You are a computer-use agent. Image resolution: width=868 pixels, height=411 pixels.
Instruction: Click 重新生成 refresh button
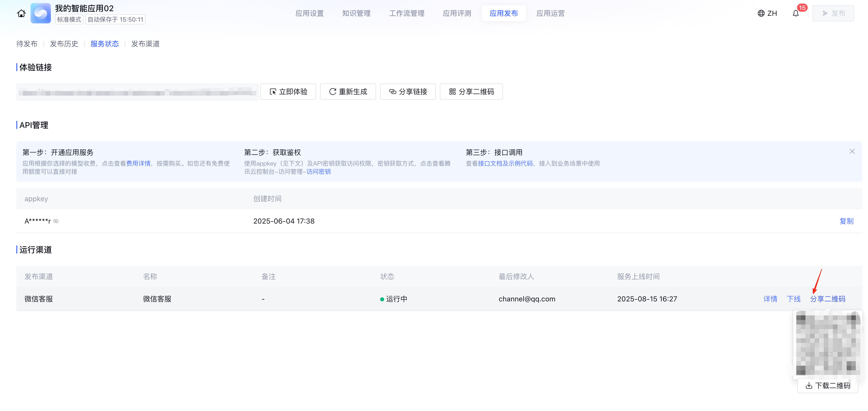(x=348, y=92)
